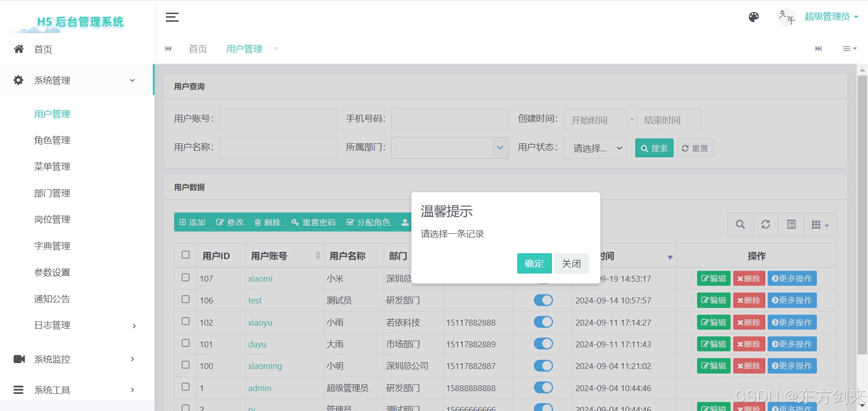The width and height of the screenshot is (868, 411).
Task: Collapse the 系统管理 sidebar section
Action: coord(77,80)
